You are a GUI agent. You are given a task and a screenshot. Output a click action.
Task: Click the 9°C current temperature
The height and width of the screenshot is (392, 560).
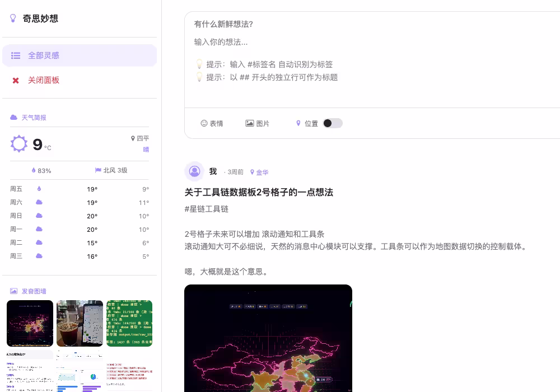[42, 144]
